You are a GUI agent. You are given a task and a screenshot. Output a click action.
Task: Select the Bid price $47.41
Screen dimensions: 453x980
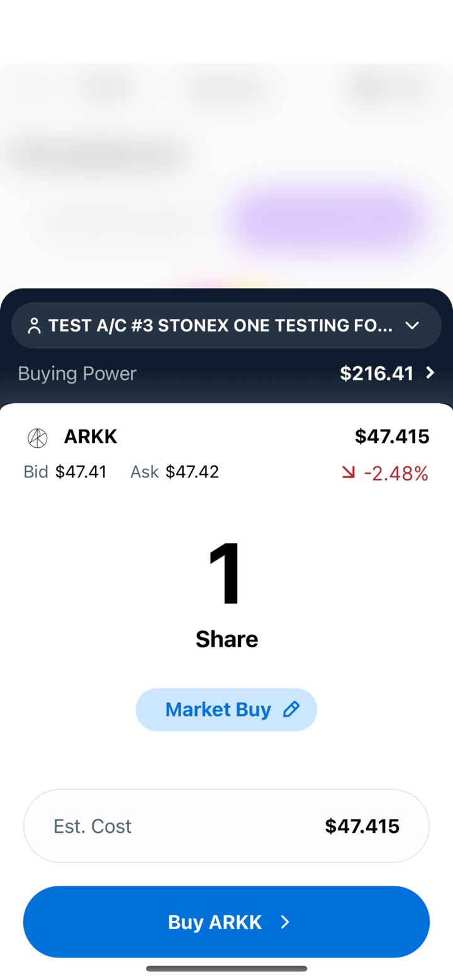click(81, 472)
